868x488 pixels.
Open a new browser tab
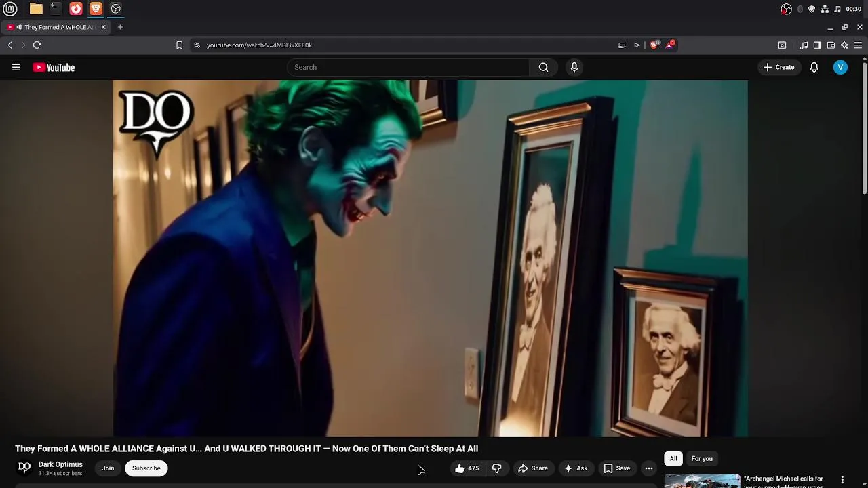point(120,27)
